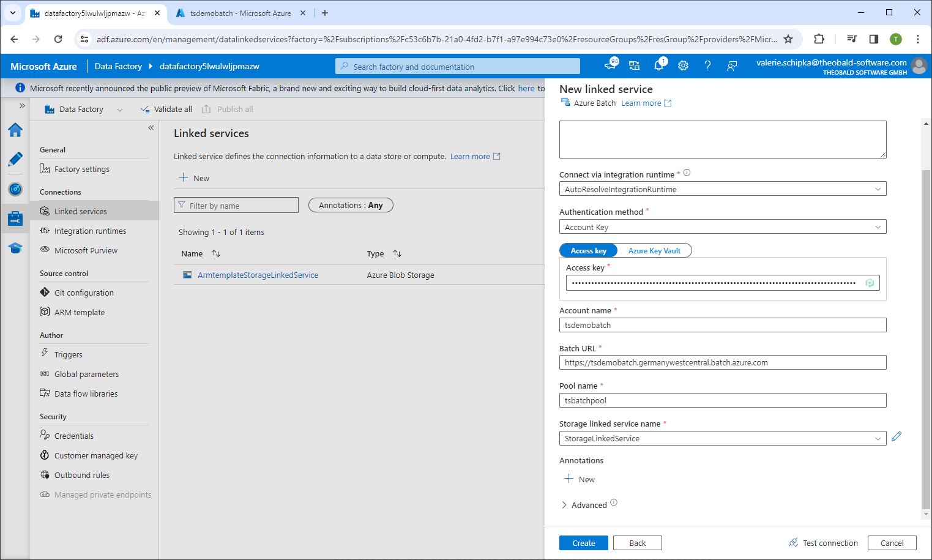The height and width of the screenshot is (560, 932).
Task: Click Validate all
Action: tap(166, 109)
